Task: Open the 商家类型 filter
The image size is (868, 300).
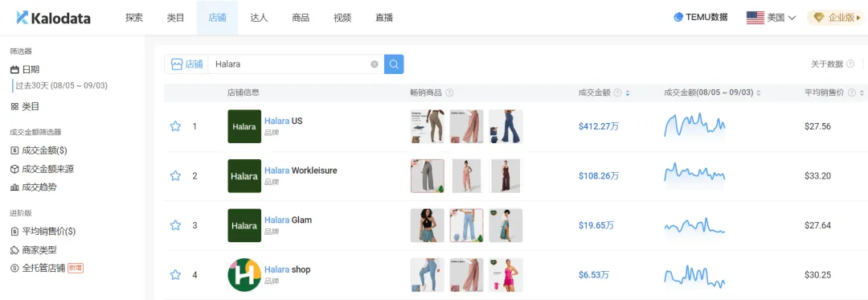Action: click(34, 249)
